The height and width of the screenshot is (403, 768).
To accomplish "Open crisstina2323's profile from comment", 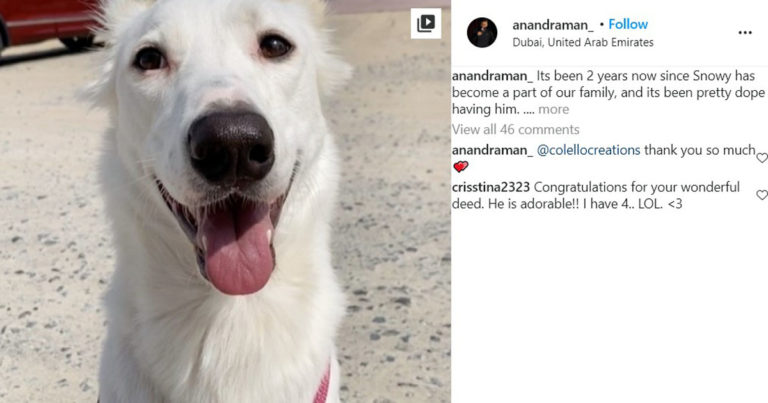I will [491, 187].
